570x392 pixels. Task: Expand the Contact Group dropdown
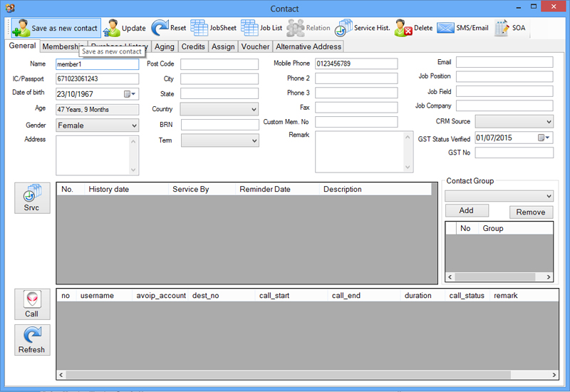[549, 196]
